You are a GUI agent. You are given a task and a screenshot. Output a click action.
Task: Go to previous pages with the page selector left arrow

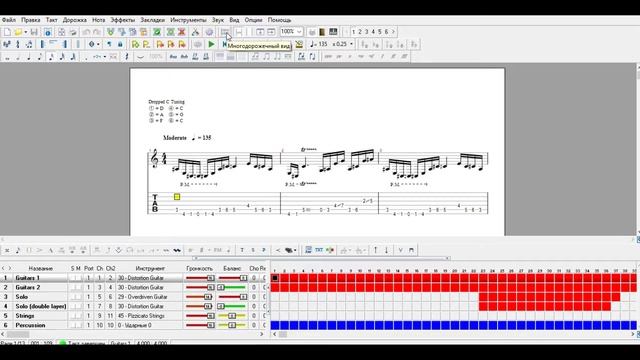click(347, 32)
